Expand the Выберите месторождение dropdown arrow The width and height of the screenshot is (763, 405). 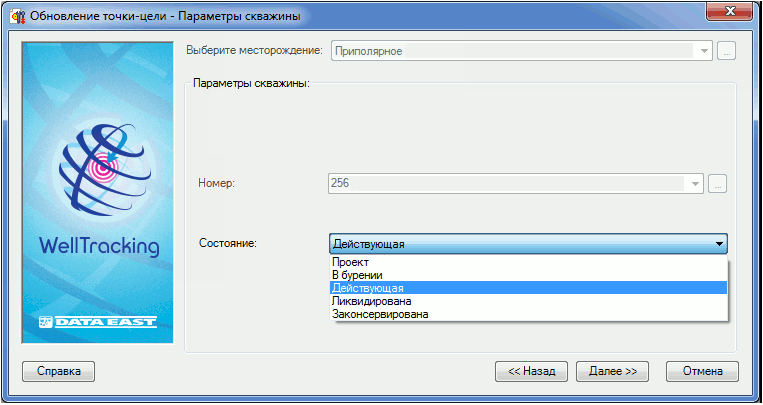(x=705, y=51)
